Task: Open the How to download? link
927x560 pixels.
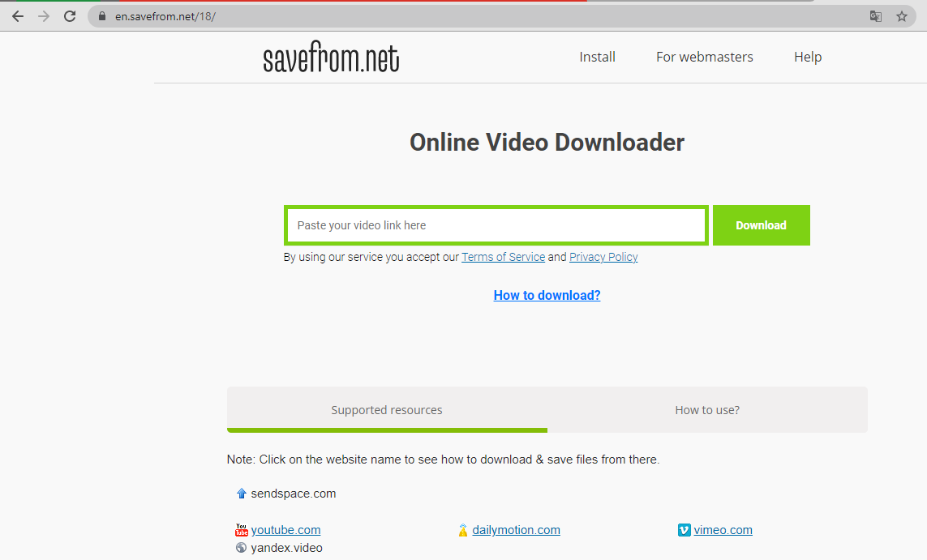Action: point(547,295)
